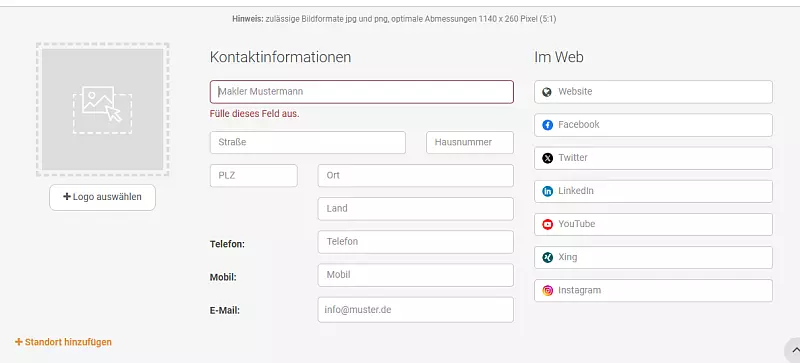Select the Ort input field
Viewport: 800px width, 363px height.
416,176
